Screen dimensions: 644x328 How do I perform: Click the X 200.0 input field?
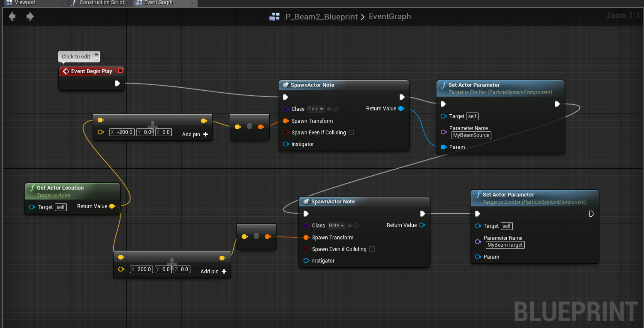(x=141, y=269)
